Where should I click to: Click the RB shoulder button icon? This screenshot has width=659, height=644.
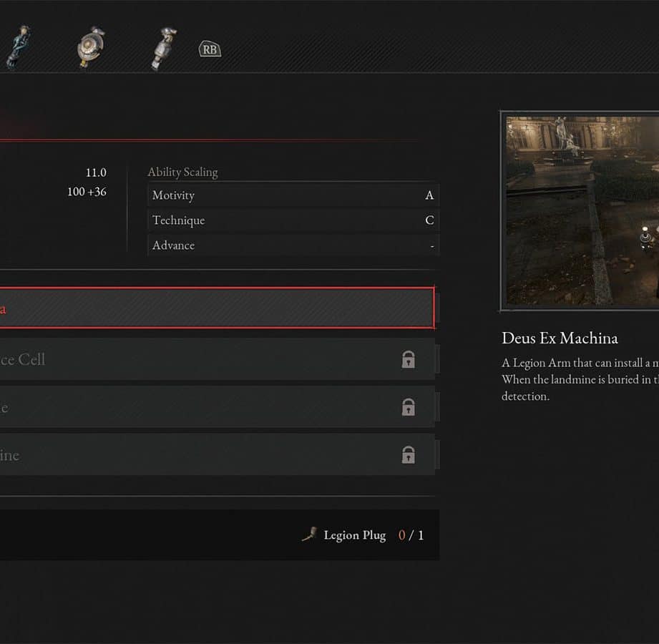210,49
